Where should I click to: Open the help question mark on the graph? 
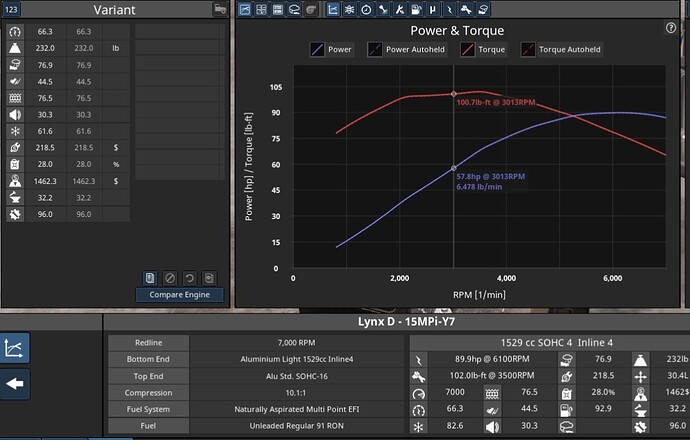pyautogui.click(x=671, y=28)
